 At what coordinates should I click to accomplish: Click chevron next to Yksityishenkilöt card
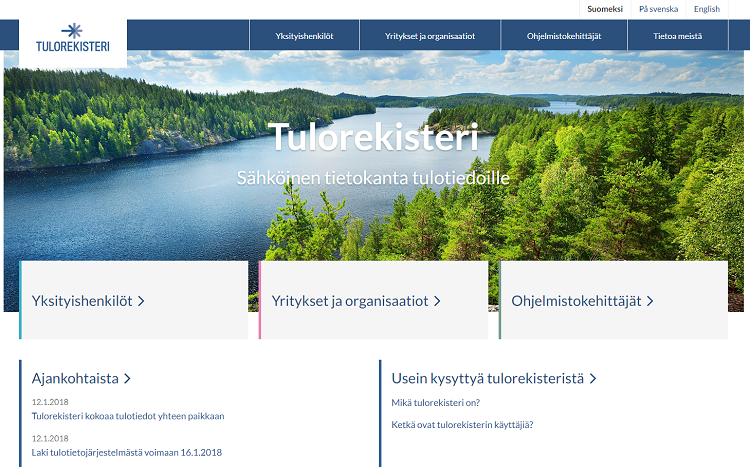point(141,301)
